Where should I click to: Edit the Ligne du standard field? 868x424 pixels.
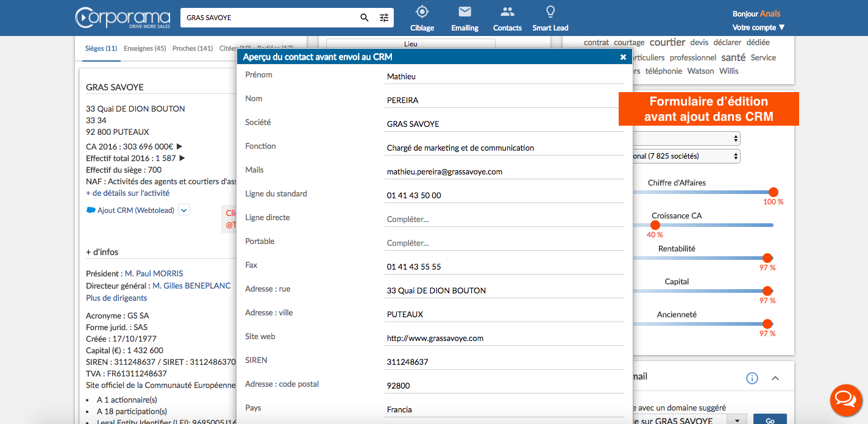click(x=504, y=195)
